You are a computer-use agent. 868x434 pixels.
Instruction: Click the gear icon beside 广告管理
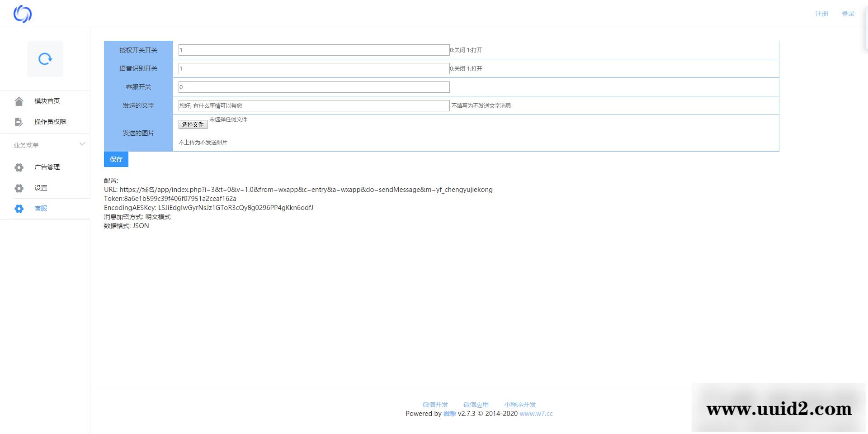click(x=19, y=167)
